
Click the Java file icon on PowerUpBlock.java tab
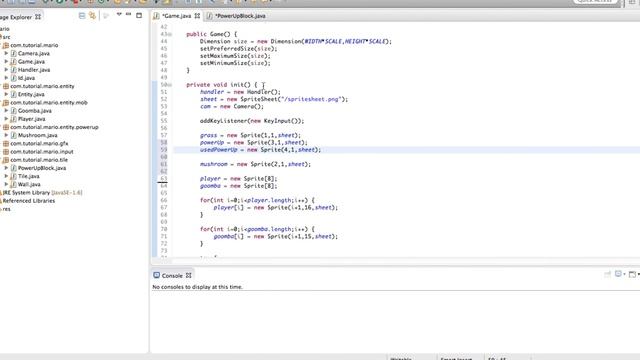(210, 16)
